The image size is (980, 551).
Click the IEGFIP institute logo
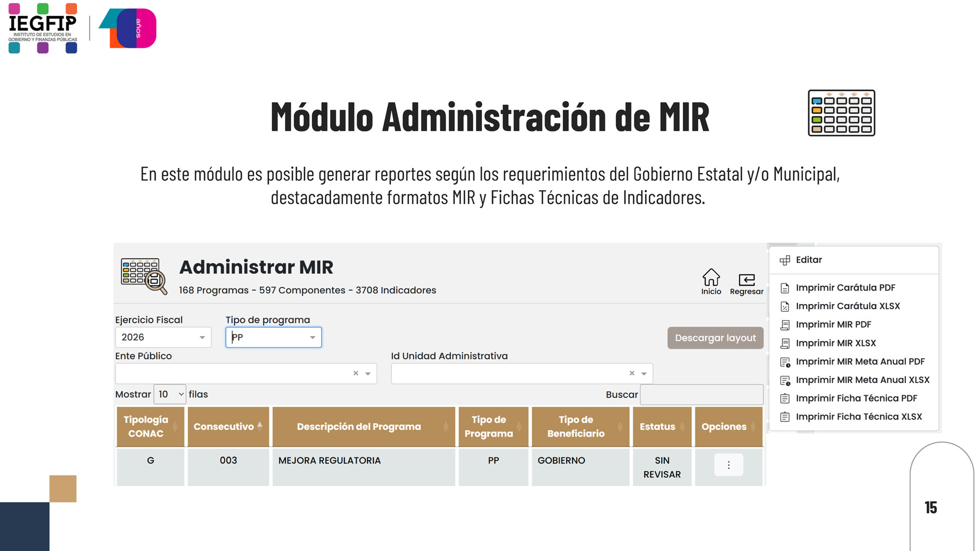pos(43,28)
